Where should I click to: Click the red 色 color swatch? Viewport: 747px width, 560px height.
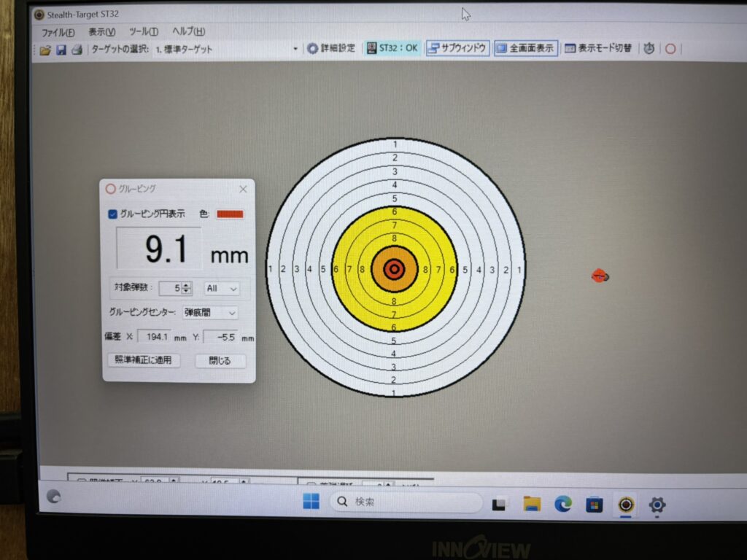pos(230,214)
